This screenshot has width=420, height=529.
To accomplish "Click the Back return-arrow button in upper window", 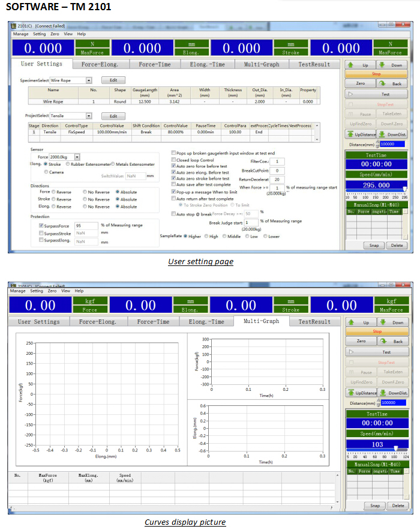I will (x=392, y=84).
